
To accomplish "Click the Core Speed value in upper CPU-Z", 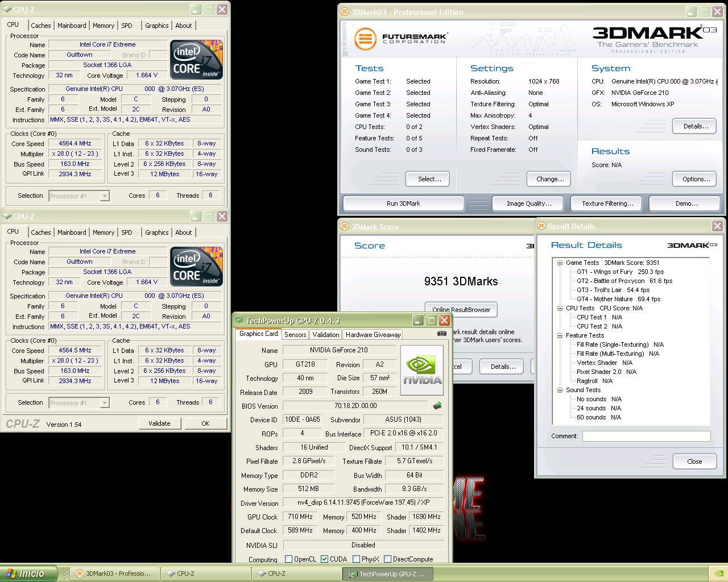I will 75,143.
